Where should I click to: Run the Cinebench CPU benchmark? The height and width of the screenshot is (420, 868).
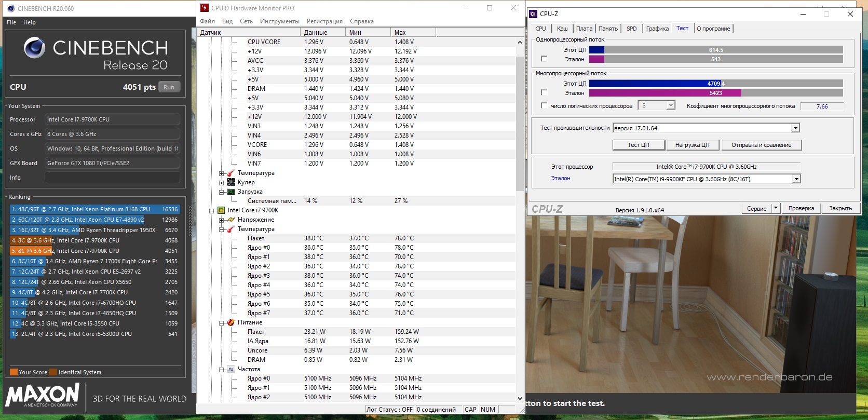(169, 87)
